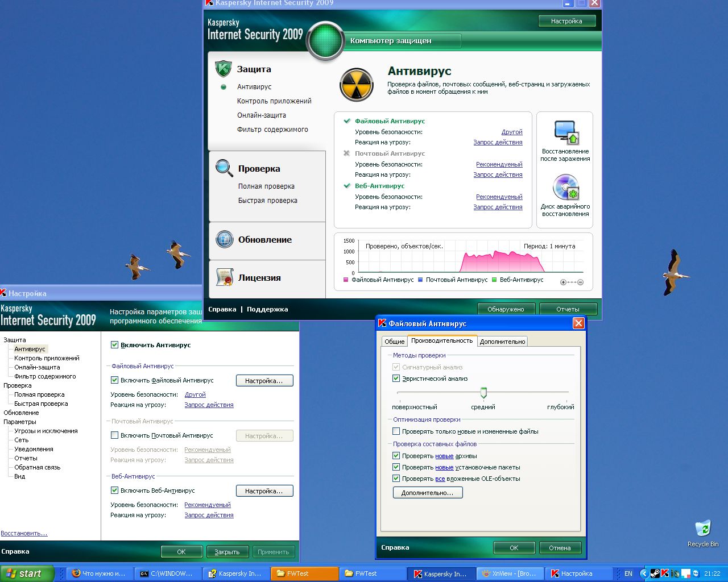The width and height of the screenshot is (728, 582).
Task: Click the green check beside Веб-Антивирус
Action: click(347, 186)
